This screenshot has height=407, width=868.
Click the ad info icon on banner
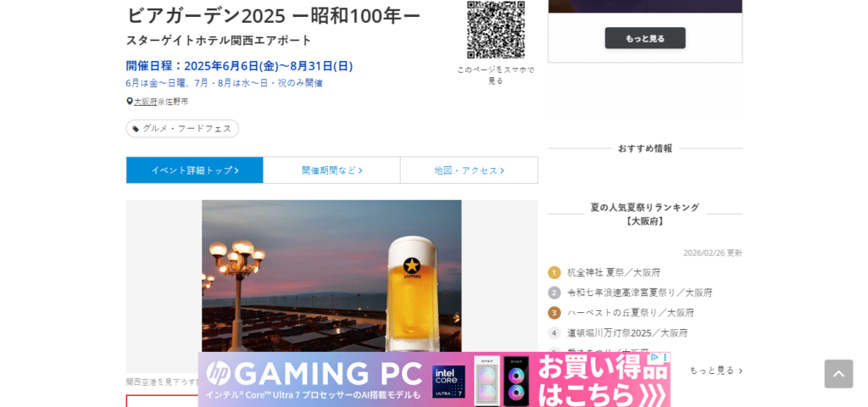click(x=654, y=358)
